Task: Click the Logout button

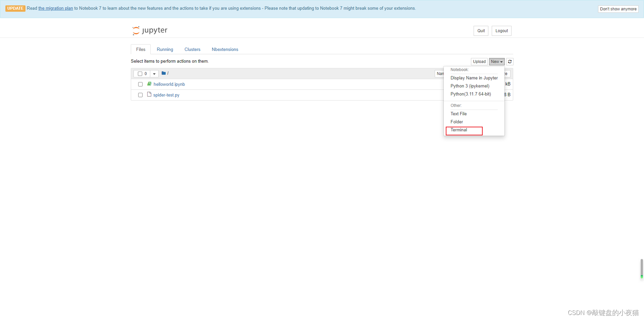Action: (x=501, y=31)
